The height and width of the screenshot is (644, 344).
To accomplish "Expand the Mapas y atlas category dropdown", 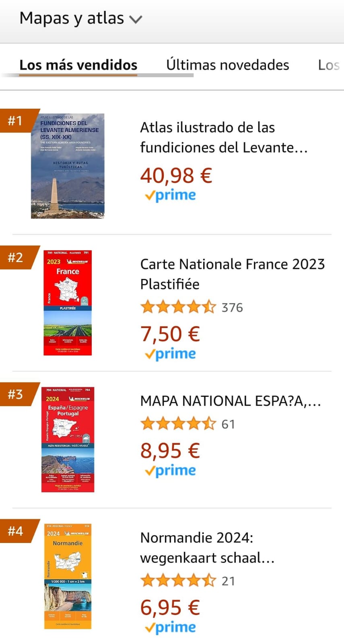I will (x=81, y=19).
